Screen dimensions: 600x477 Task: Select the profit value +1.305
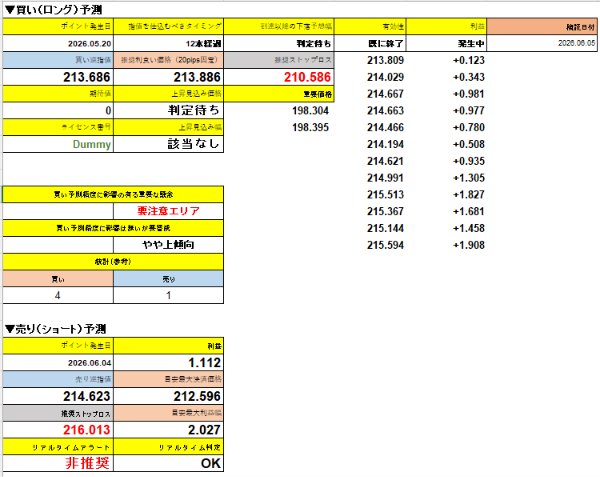point(468,178)
